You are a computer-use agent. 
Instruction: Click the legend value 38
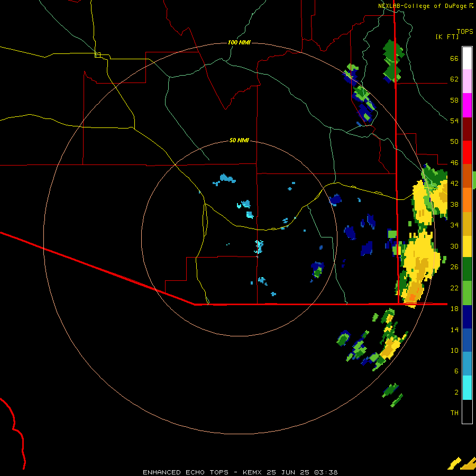[454, 204]
